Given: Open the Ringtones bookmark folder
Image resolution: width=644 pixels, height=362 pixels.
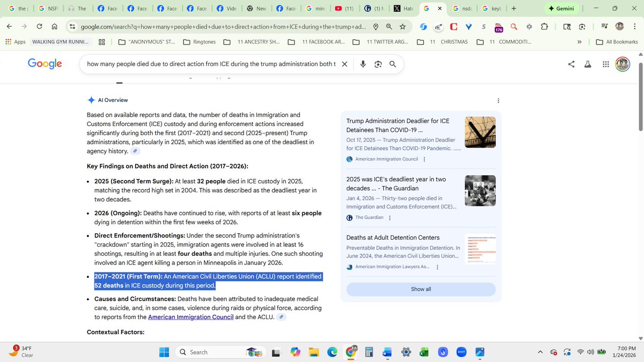Looking at the screenshot, I should pyautogui.click(x=199, y=42).
